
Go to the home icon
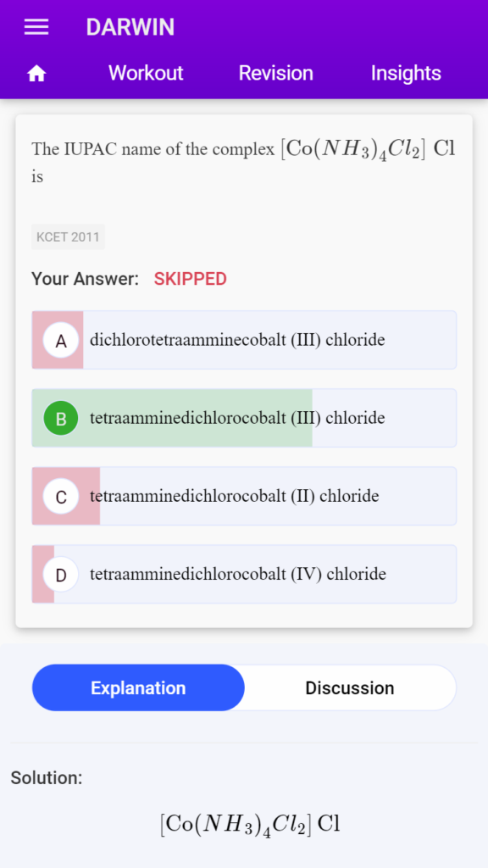36,74
